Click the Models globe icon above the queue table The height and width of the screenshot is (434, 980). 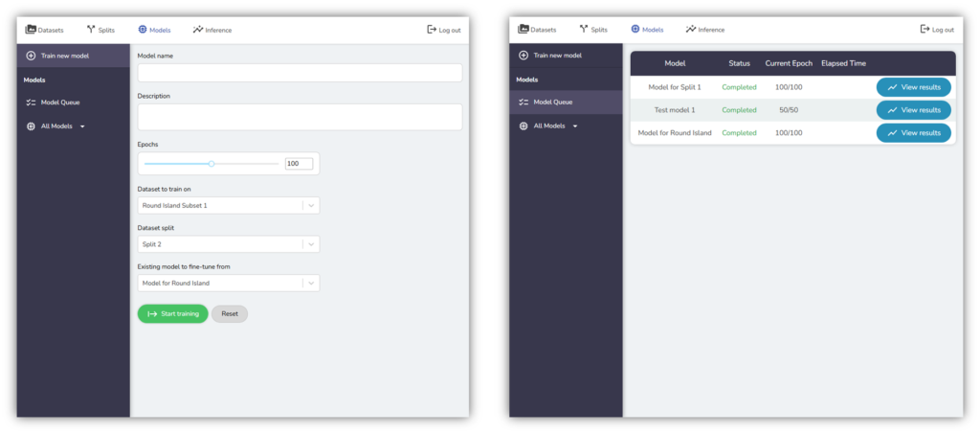pos(635,30)
